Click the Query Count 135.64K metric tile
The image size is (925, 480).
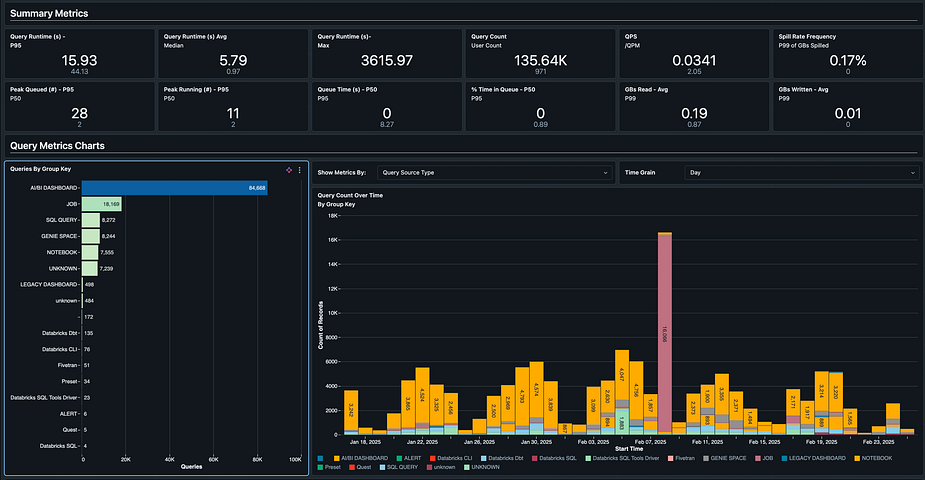pyautogui.click(x=540, y=54)
